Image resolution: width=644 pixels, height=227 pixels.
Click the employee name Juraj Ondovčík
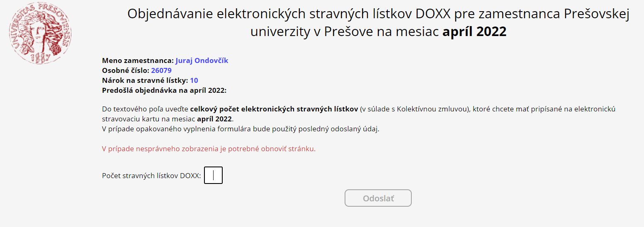pyautogui.click(x=202, y=60)
